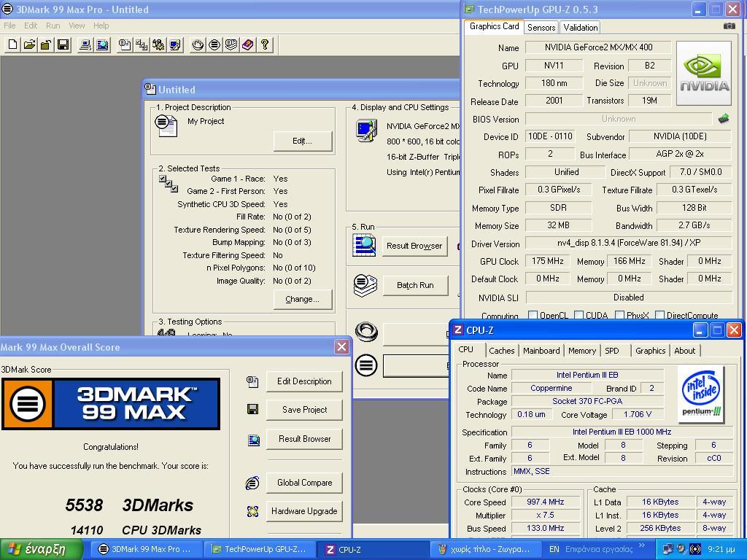Click the question mark help toolbar icon
This screenshot has width=747, height=560.
(x=264, y=45)
